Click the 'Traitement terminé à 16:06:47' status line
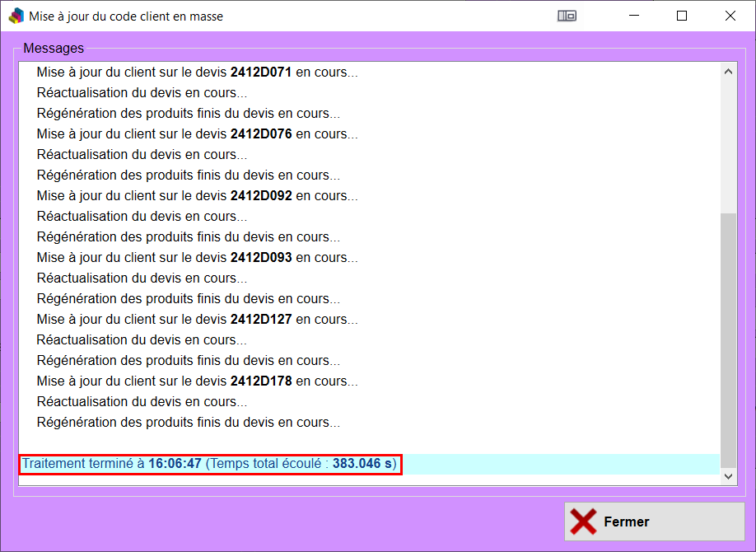This screenshot has height=552, width=756. (x=209, y=464)
